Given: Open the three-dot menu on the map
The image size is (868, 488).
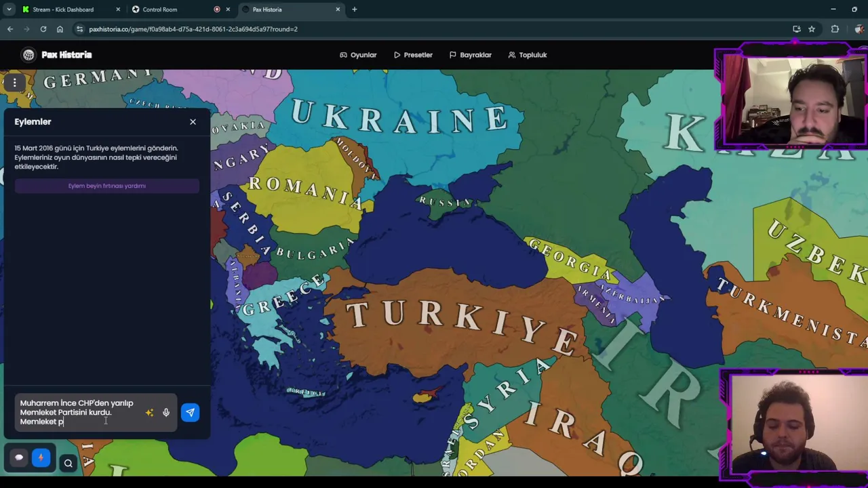Looking at the screenshot, I should [14, 83].
